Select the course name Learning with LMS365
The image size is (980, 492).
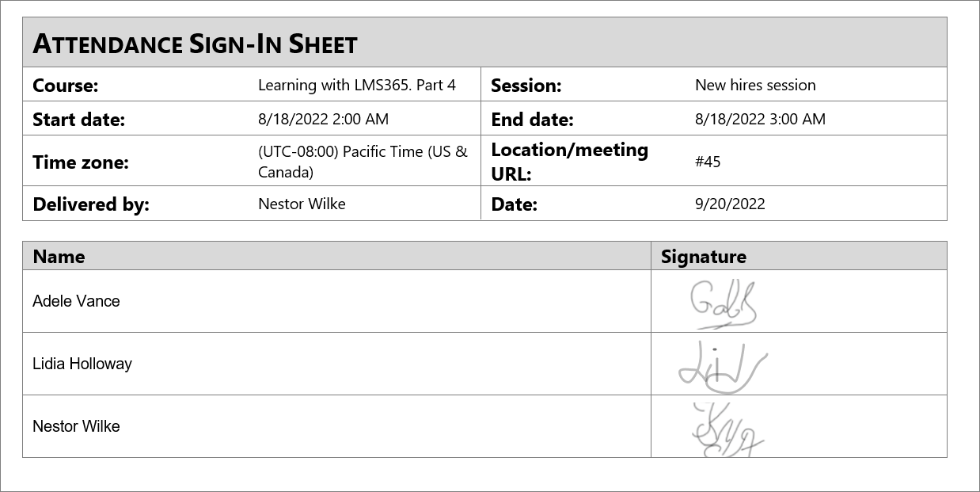pos(357,85)
